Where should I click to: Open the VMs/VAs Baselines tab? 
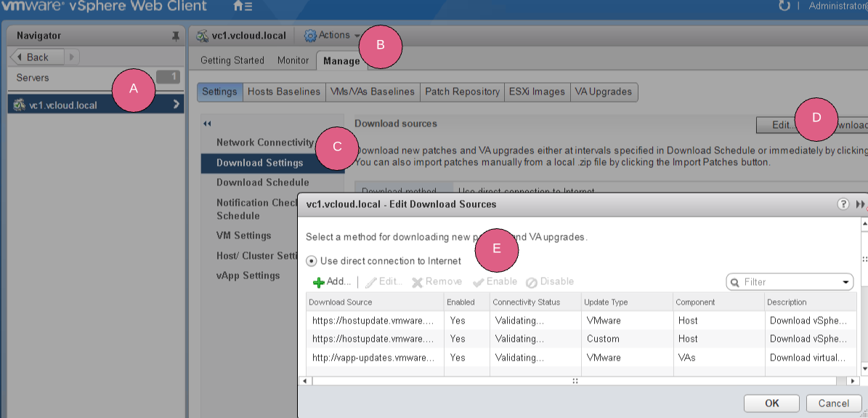[372, 92]
